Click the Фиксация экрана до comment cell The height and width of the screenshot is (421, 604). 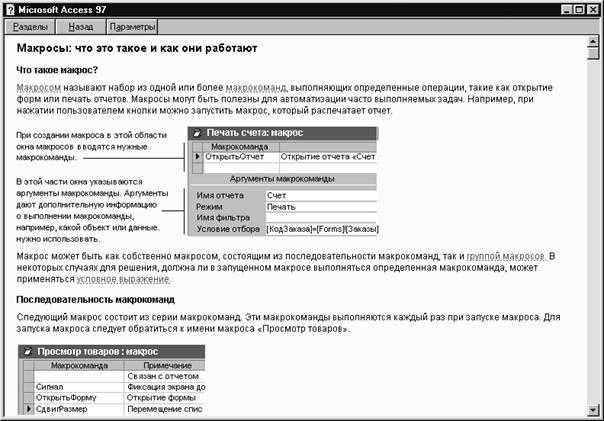165,387
